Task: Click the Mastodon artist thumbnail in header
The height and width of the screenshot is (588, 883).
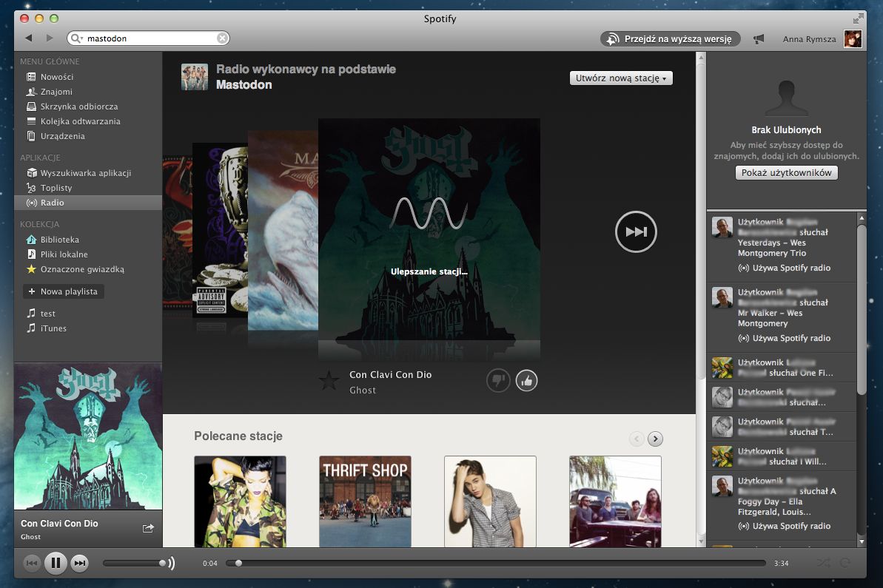Action: pos(194,77)
